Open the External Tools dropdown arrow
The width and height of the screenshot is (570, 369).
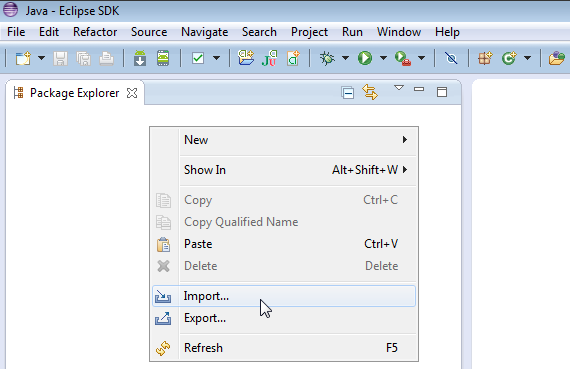(421, 58)
